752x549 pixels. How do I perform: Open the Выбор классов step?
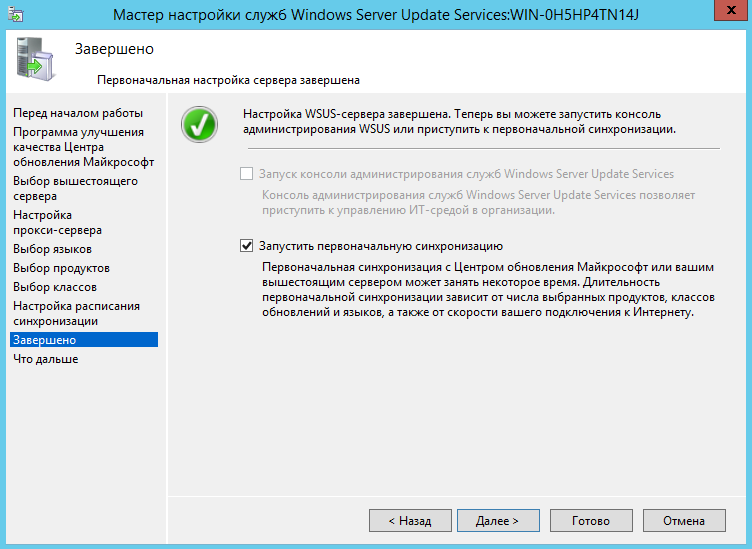click(x=55, y=287)
